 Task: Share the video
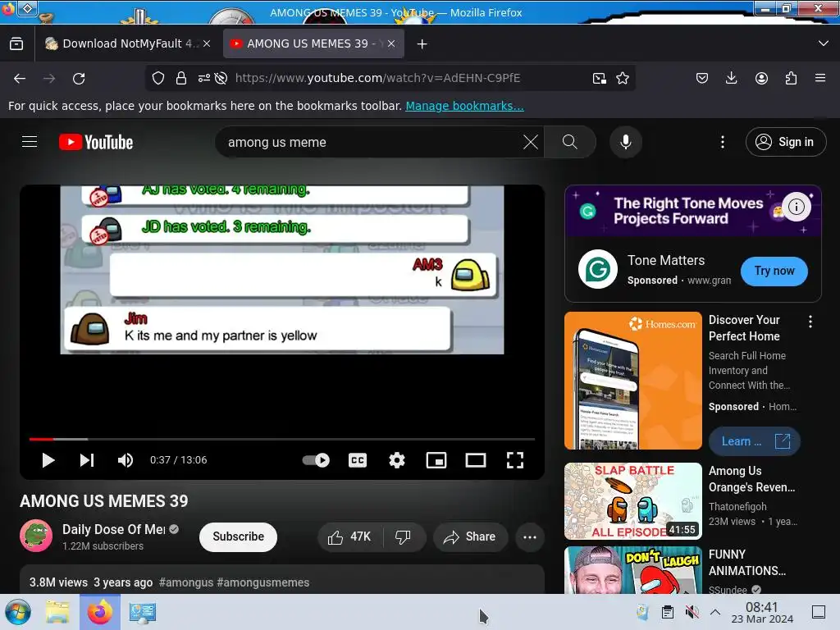(x=470, y=536)
